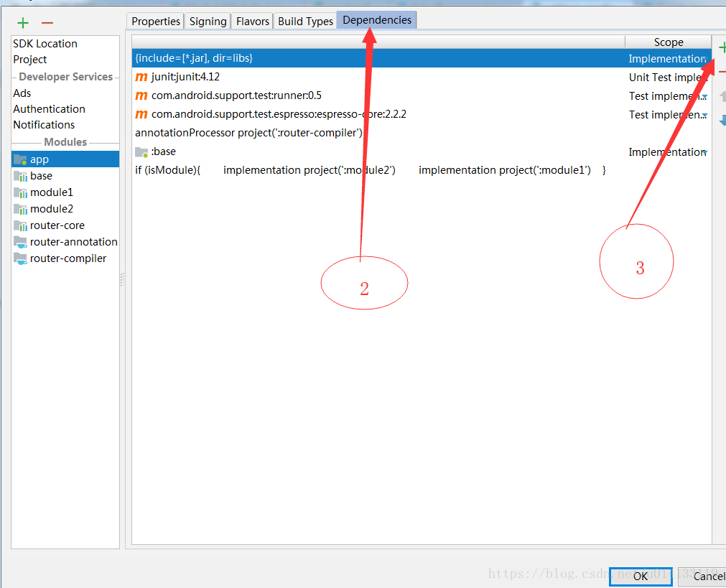Select the base module
This screenshot has width=726, height=588.
pos(65,176)
